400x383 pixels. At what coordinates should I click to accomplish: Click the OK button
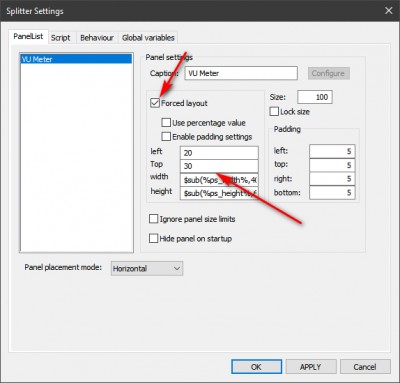coord(256,367)
